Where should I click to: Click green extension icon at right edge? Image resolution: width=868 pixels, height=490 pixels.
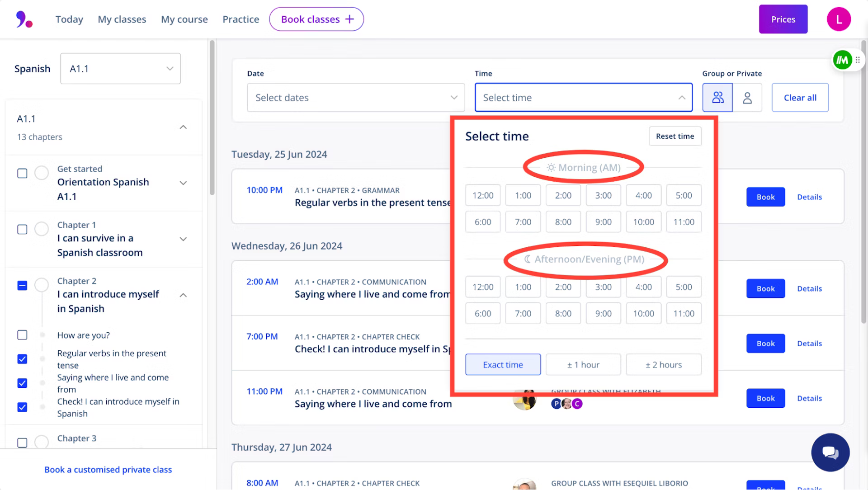pos(842,60)
